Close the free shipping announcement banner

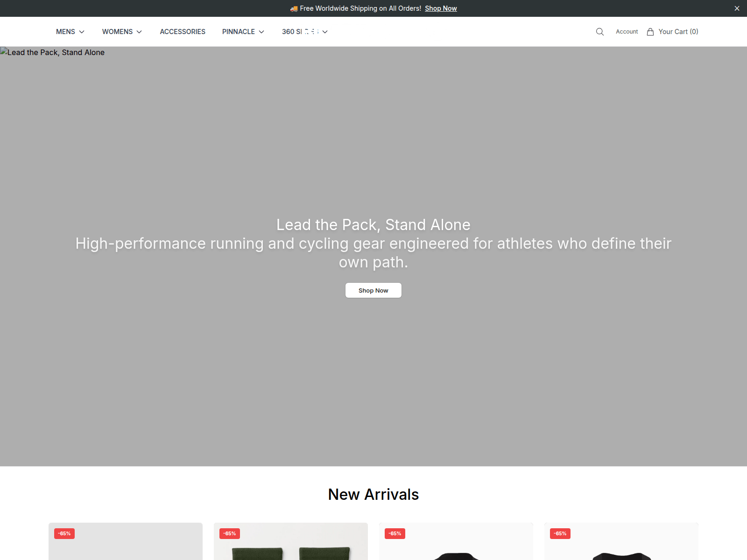coord(737,8)
